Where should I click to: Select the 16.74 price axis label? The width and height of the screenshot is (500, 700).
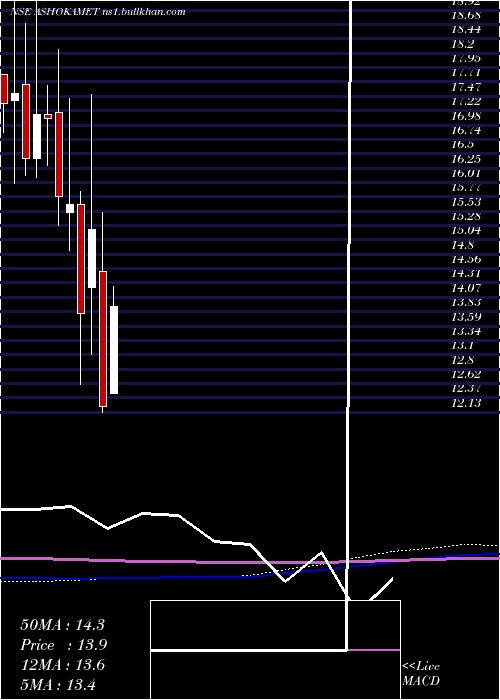pos(466,130)
